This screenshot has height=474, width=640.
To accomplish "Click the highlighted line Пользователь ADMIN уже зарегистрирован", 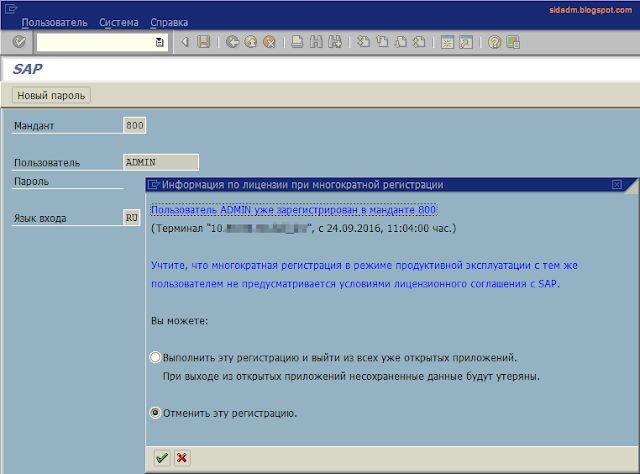I will pyautogui.click(x=293, y=210).
